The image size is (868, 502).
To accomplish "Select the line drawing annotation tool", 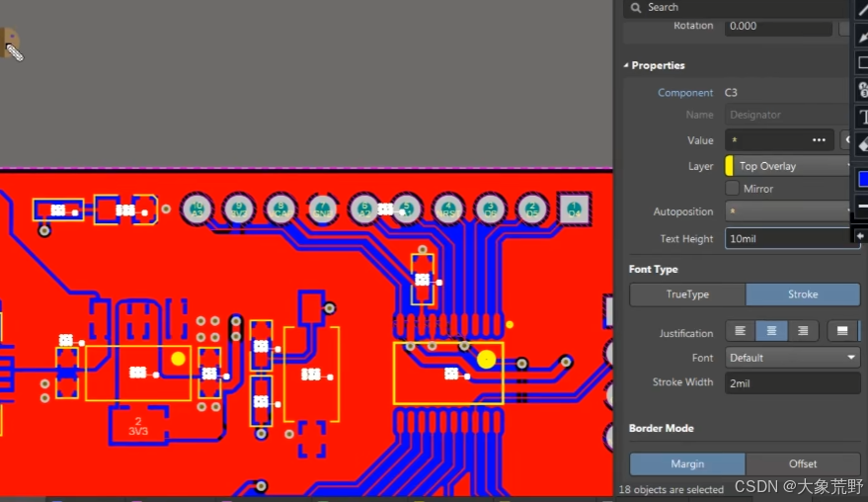I will coord(862,9).
